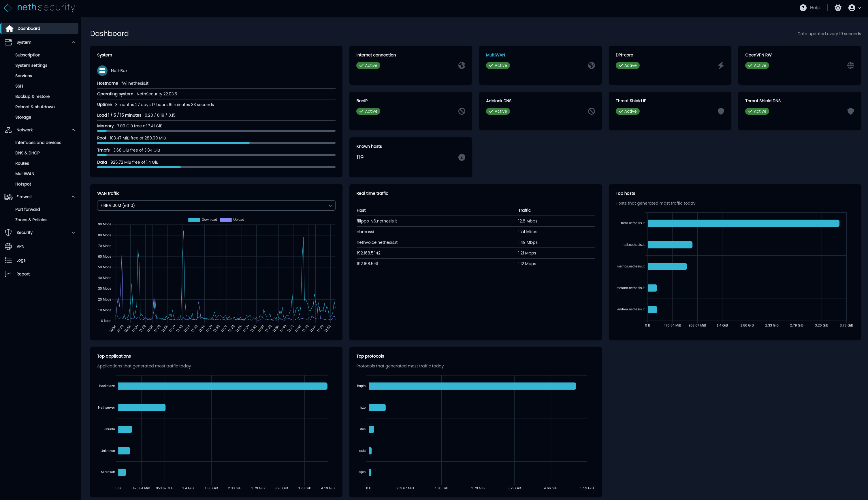868x500 pixels.
Task: Collapse the System section in the sidebar
Action: point(73,42)
